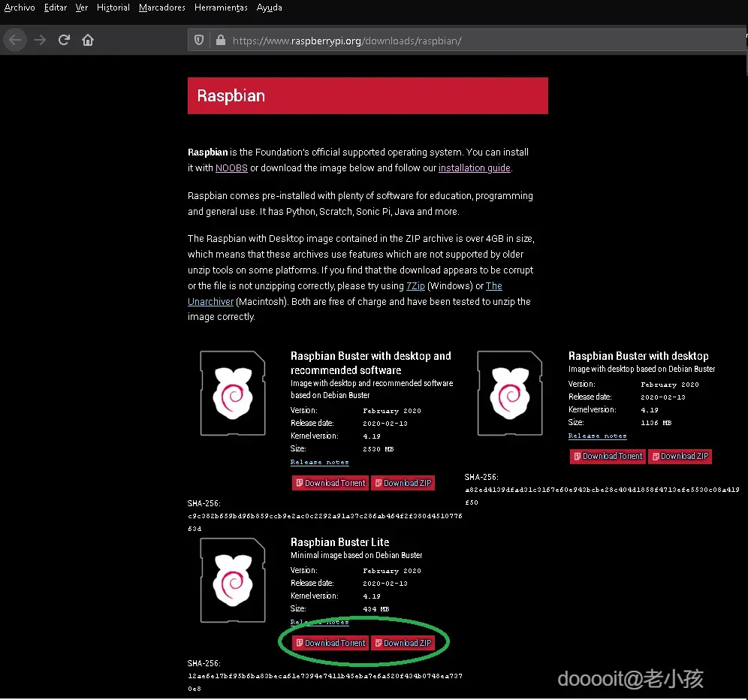This screenshot has height=700, width=748.
Task: Click the SHA-256 hash for Buster with recommended software
Action: pyautogui.click(x=325, y=522)
